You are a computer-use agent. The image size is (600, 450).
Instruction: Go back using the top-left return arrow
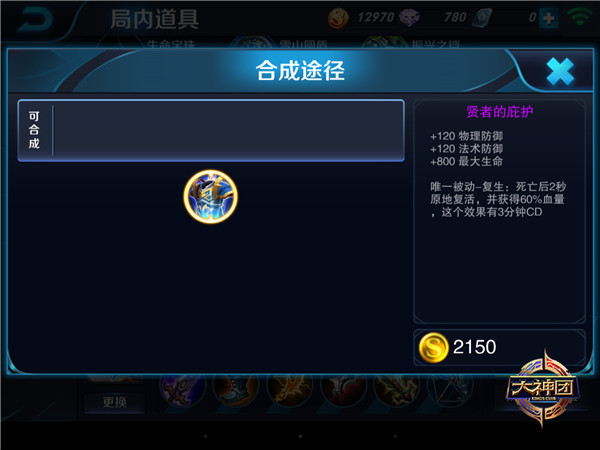click(x=35, y=20)
